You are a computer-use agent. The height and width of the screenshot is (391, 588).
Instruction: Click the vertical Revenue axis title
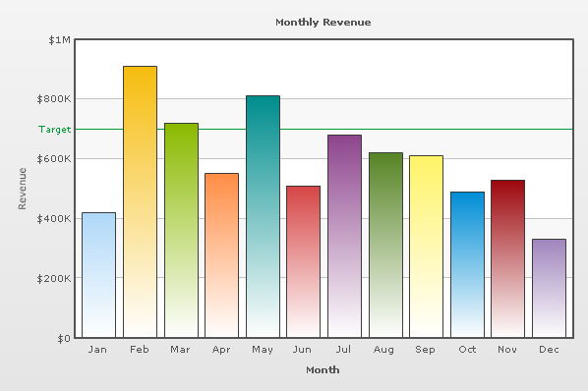pyautogui.click(x=23, y=189)
